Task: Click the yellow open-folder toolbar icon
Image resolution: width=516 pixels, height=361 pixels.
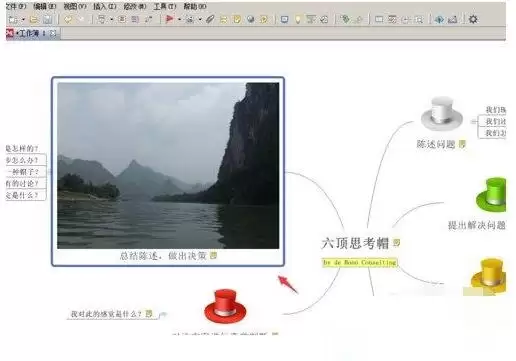Action: point(34,19)
